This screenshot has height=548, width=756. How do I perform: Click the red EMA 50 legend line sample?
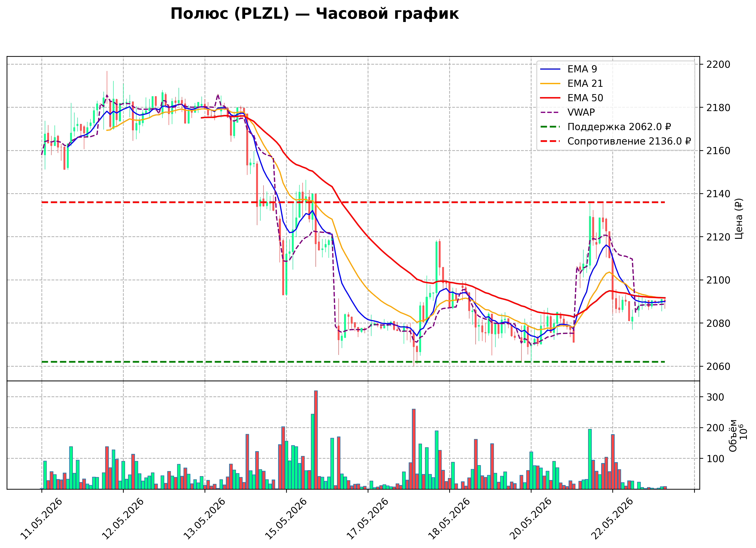click(550, 98)
